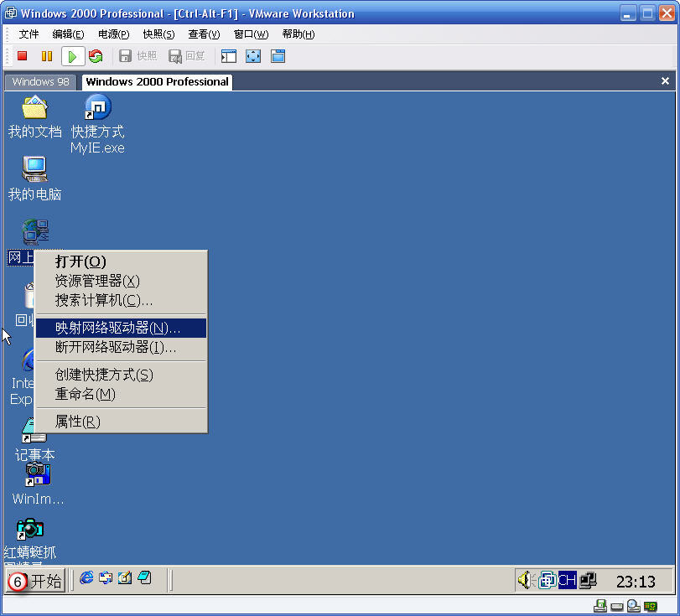The image size is (680, 616).
Task: Click the 开始 Start button
Action: (35, 581)
